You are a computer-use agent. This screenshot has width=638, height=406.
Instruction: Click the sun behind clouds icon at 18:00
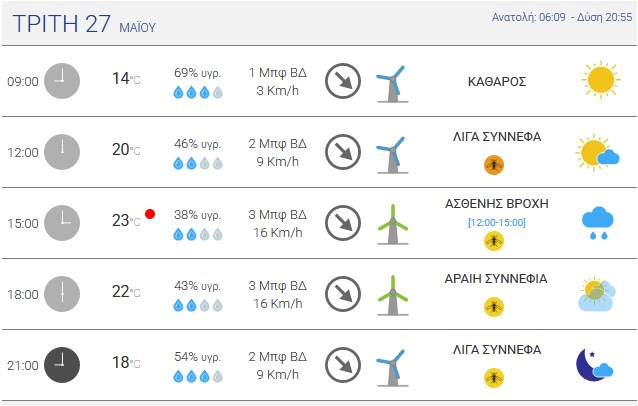click(597, 294)
